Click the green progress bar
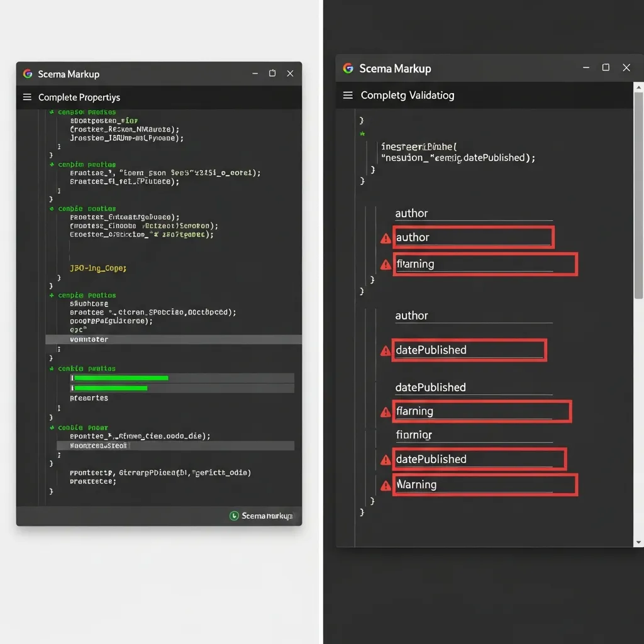 click(119, 378)
